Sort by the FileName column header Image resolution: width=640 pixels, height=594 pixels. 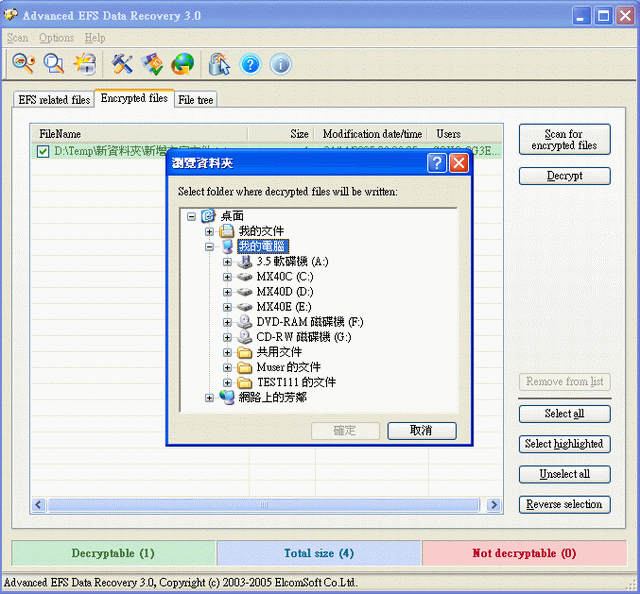click(140, 134)
